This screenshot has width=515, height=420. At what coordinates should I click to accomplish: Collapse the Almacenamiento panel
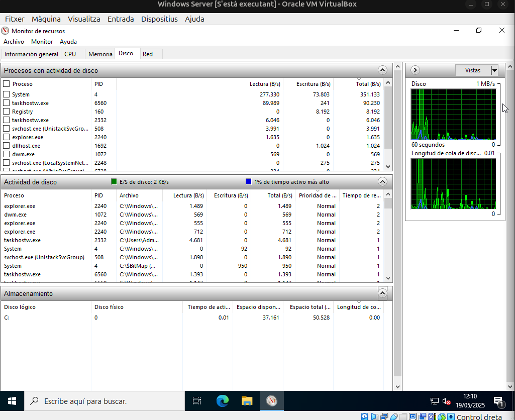click(x=382, y=293)
